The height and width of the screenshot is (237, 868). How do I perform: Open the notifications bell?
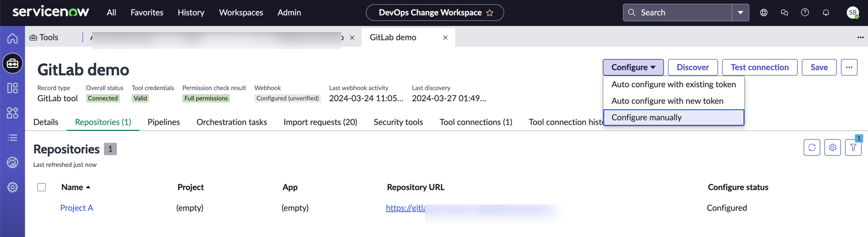click(826, 12)
